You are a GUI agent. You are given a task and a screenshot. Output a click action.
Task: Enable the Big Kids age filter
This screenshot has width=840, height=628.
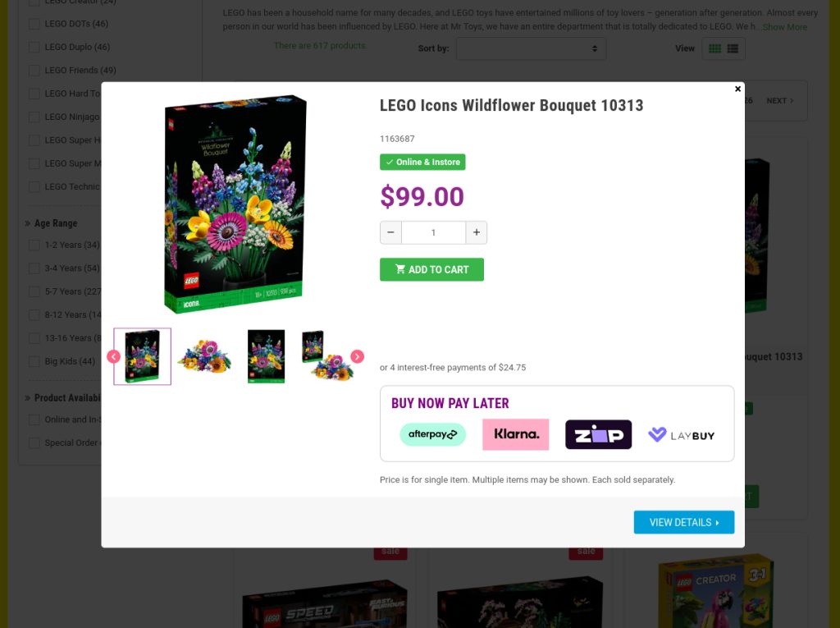click(34, 361)
